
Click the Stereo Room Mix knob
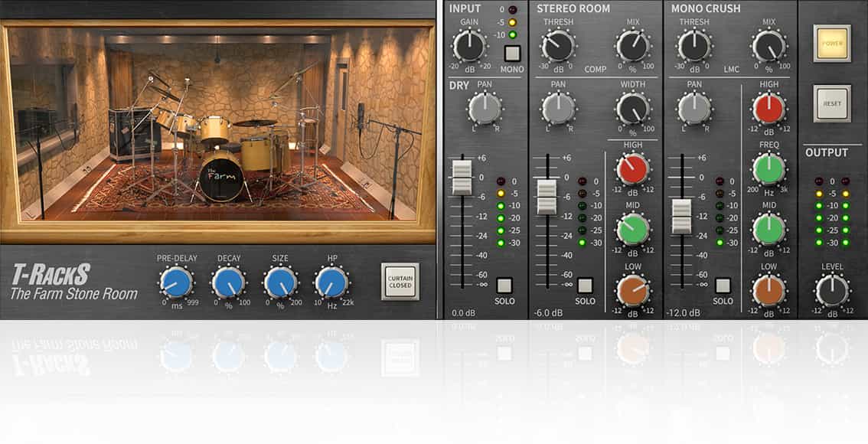pos(633,47)
